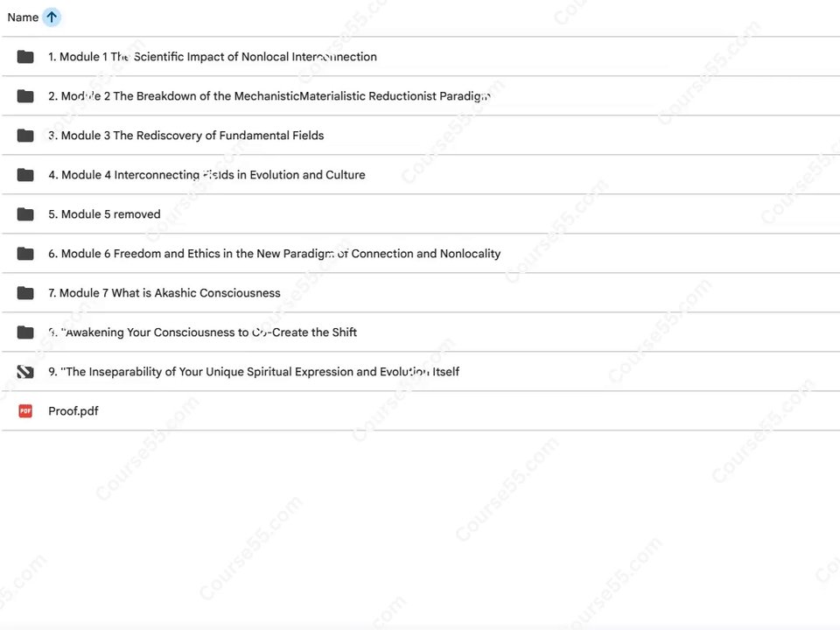Screen dimensions: 840x630
Task: Open the folder icon for Module 5 removed
Action: click(25, 214)
